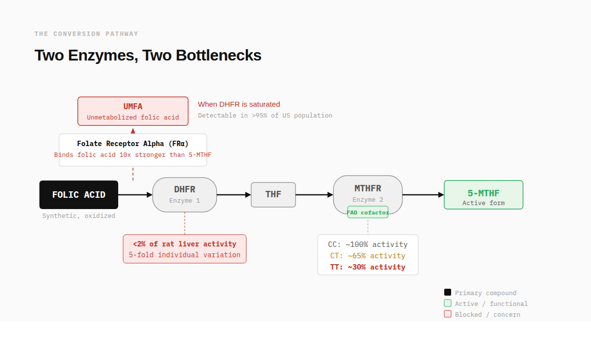
Task: Click the 'Two Enzymes, Two Bottlenecks' heading
Action: coord(148,55)
